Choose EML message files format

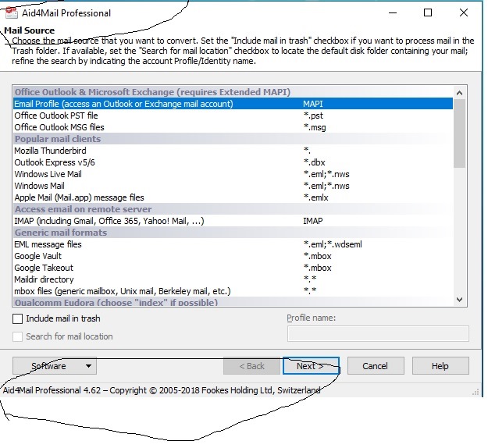pos(233,244)
